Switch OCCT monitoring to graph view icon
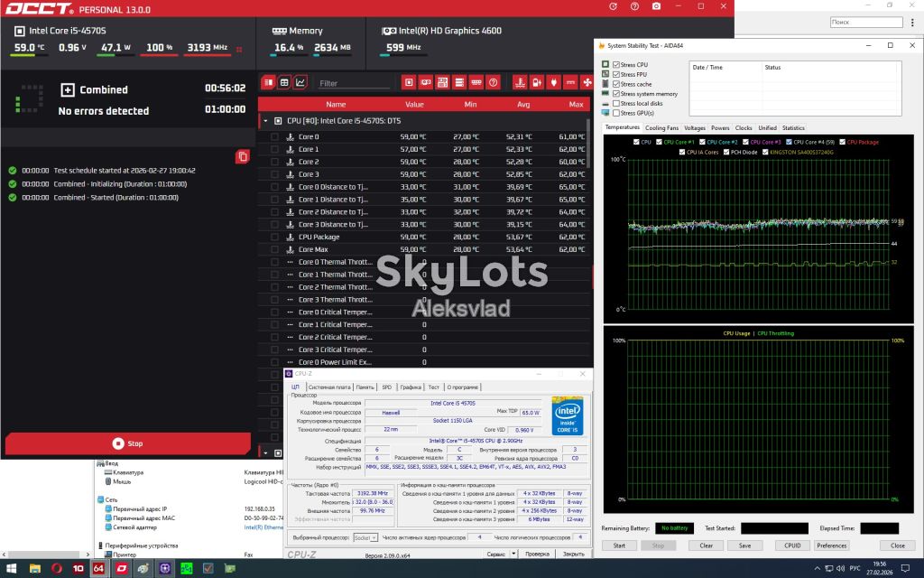The image size is (924, 578). point(300,82)
